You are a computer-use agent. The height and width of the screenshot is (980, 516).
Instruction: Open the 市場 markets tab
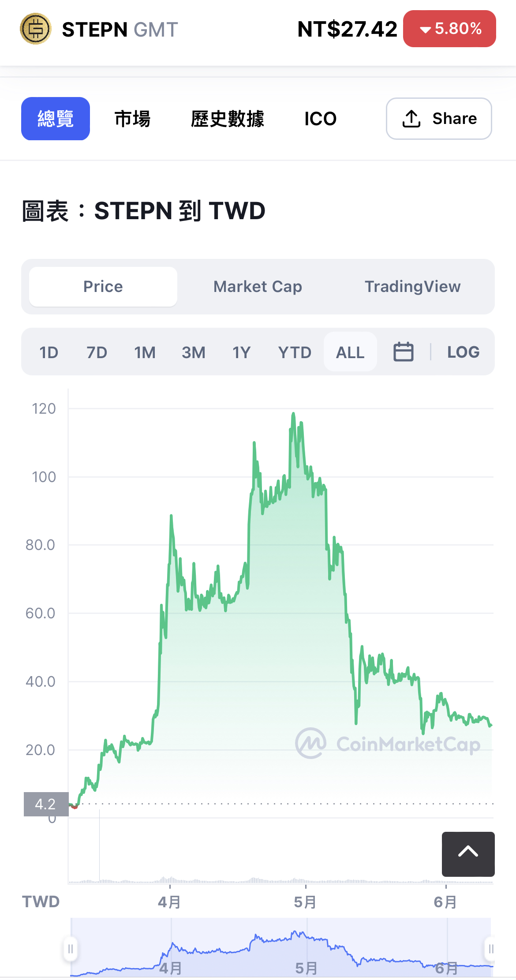coord(132,119)
